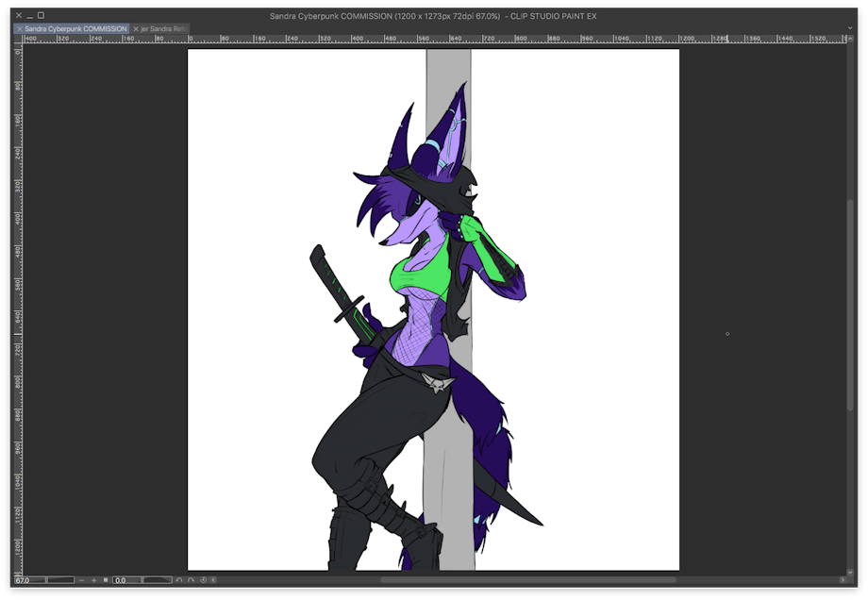
Task: Click the zoom out minus icon
Action: point(82,580)
